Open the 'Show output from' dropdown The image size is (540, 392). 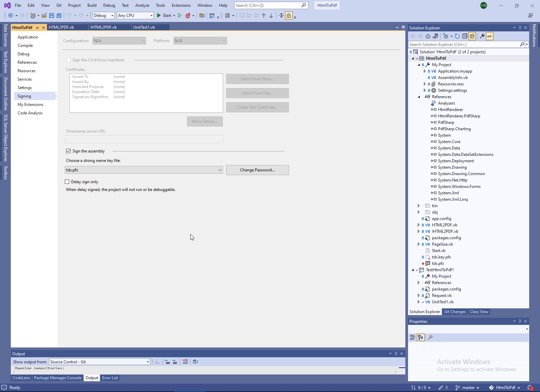[x=100, y=362]
